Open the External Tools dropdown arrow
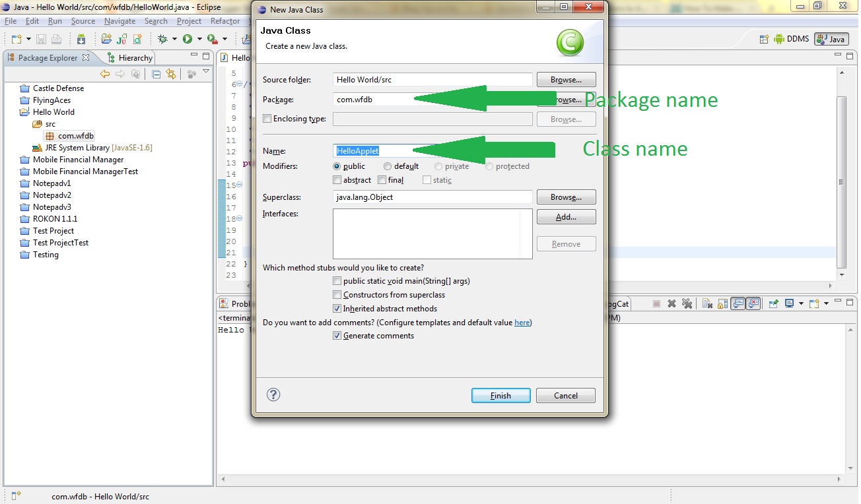The height and width of the screenshot is (504, 861). tap(224, 39)
